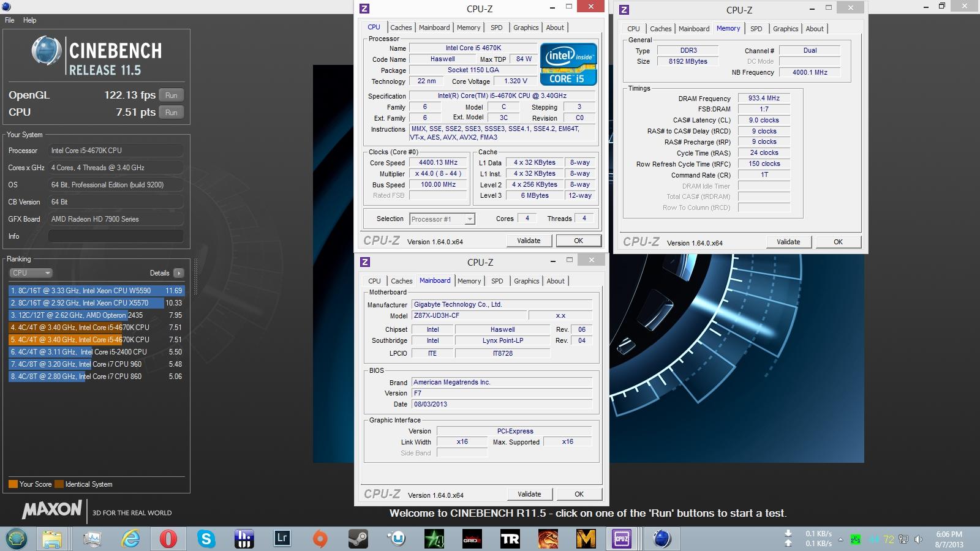Open the Opera browser taskbar icon
This screenshot has width=980, height=551.
coord(168,539)
